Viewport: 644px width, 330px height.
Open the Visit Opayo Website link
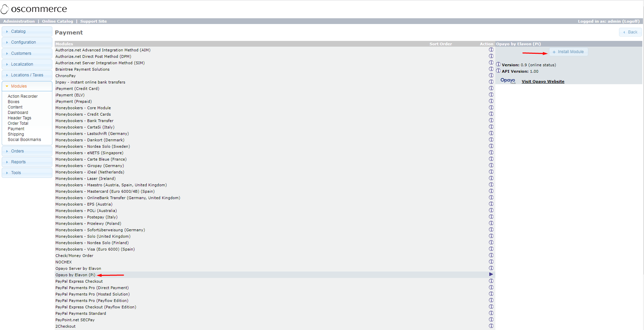[543, 81]
